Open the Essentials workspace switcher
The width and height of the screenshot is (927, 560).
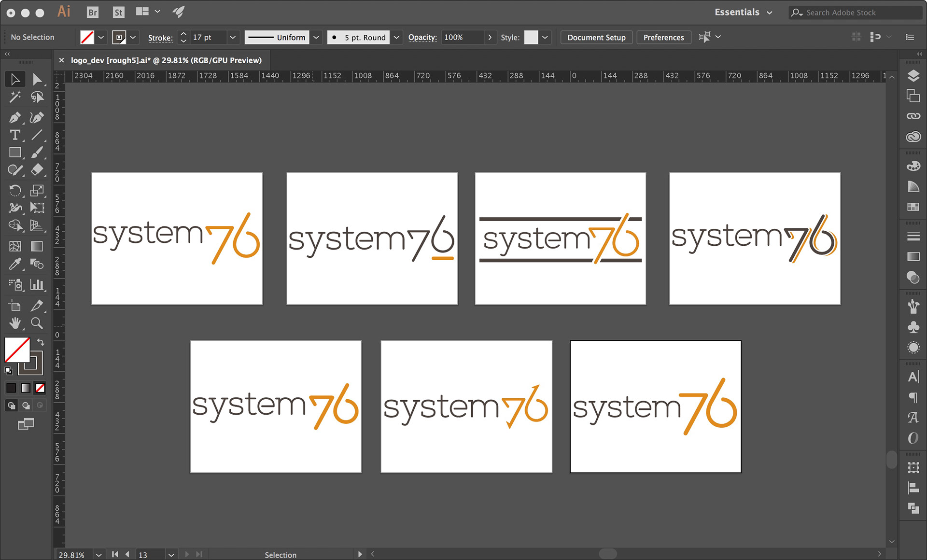click(743, 13)
